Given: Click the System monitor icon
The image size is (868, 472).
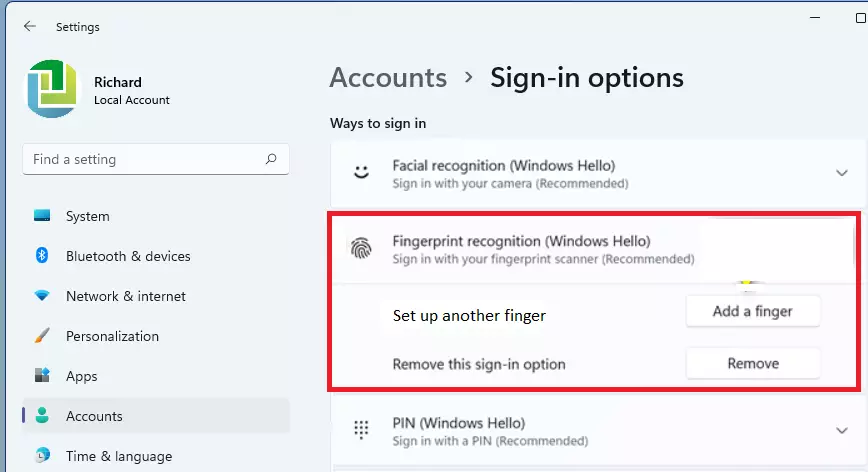Looking at the screenshot, I should (42, 216).
